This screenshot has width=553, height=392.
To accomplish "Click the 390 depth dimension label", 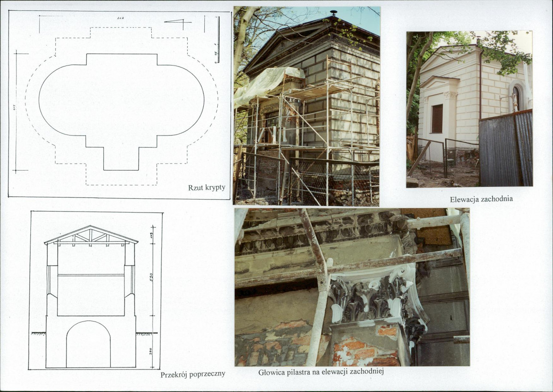I will coord(151,351).
